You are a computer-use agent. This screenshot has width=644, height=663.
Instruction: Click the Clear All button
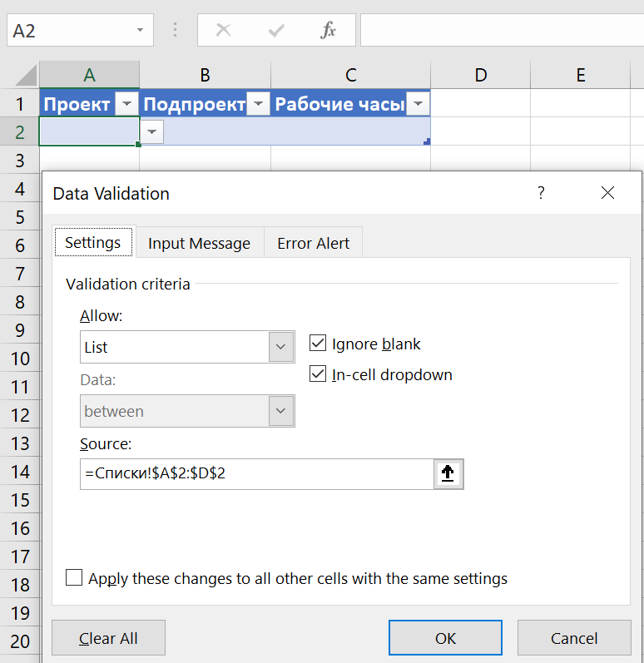point(108,638)
